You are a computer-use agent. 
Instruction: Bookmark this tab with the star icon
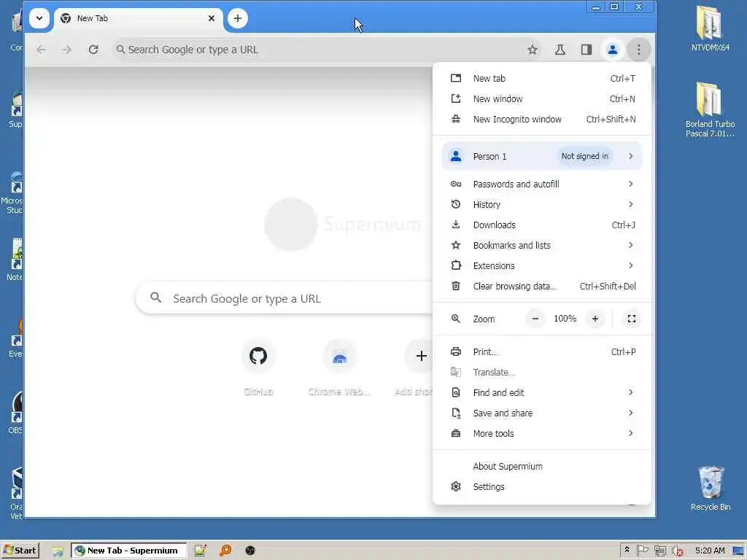pyautogui.click(x=532, y=50)
